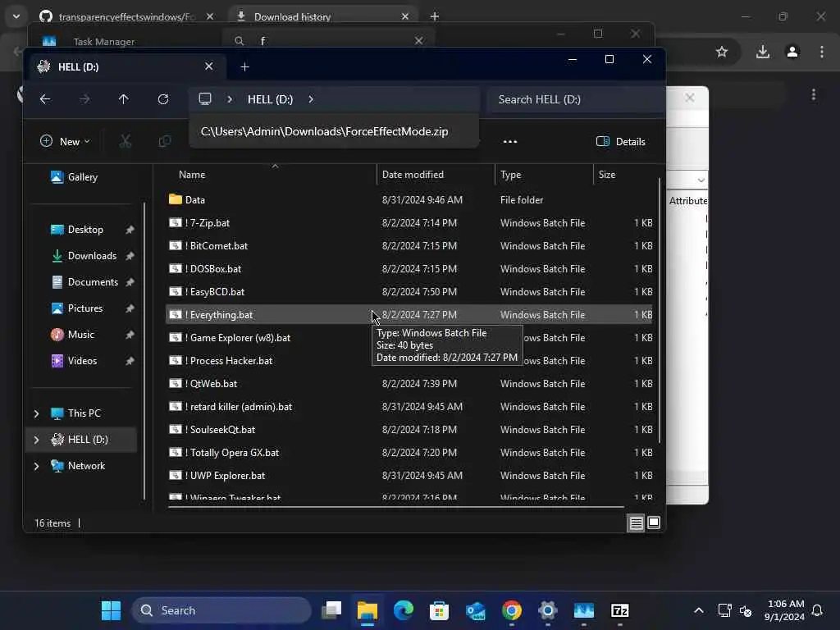Expand the This PC tree node
This screenshot has height=630, width=840.
(x=36, y=413)
